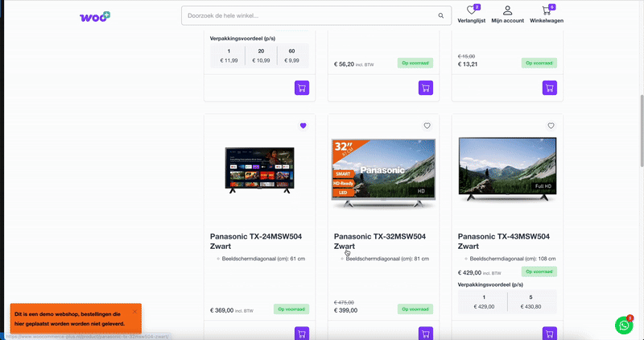This screenshot has width=644, height=340.
Task: Add Panasonic TX-24MSW504 to cart
Action: (302, 333)
